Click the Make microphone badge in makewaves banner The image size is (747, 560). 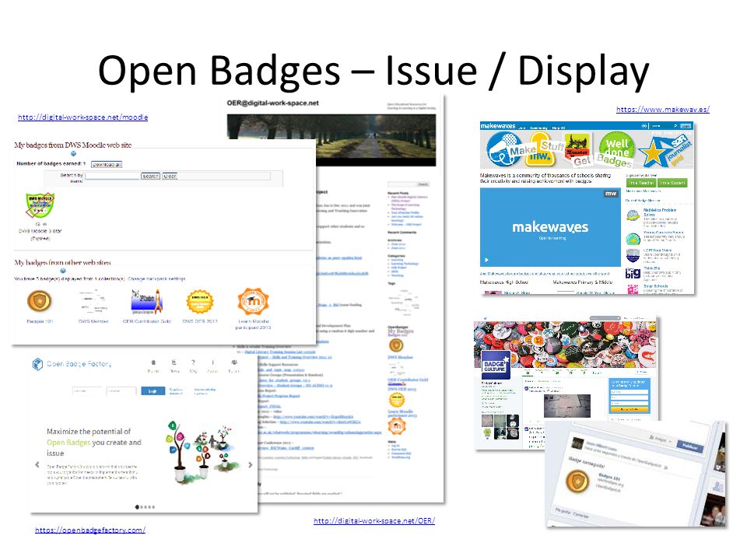[x=505, y=149]
